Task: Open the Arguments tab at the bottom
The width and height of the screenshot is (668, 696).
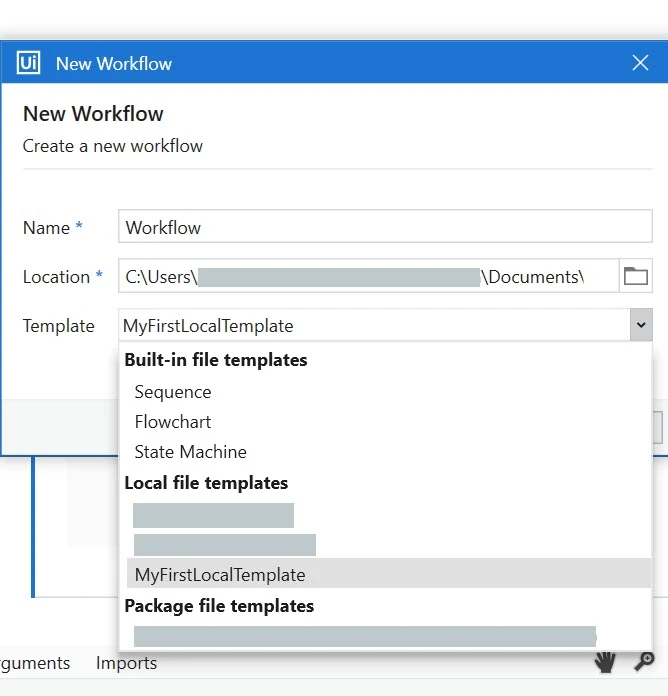Action: [35, 663]
